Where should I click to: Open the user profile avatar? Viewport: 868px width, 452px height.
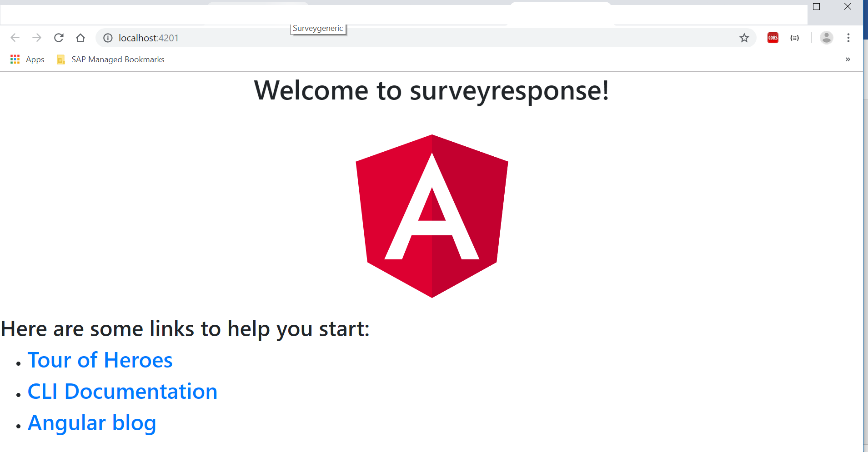point(826,38)
